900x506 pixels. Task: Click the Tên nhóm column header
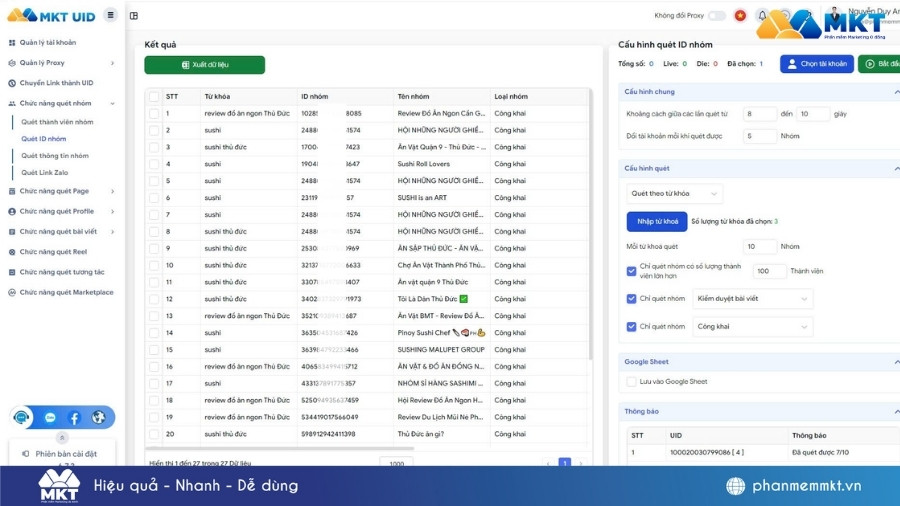(413, 97)
